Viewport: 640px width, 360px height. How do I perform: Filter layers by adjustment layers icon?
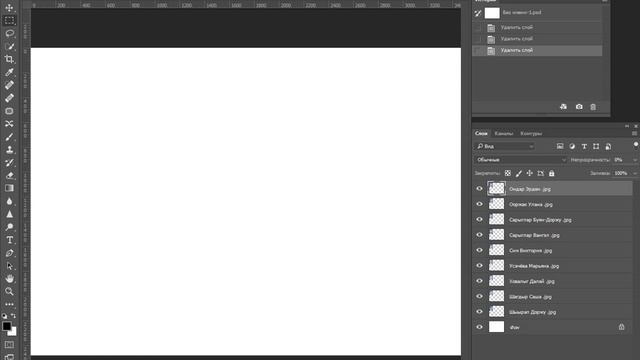click(572, 146)
